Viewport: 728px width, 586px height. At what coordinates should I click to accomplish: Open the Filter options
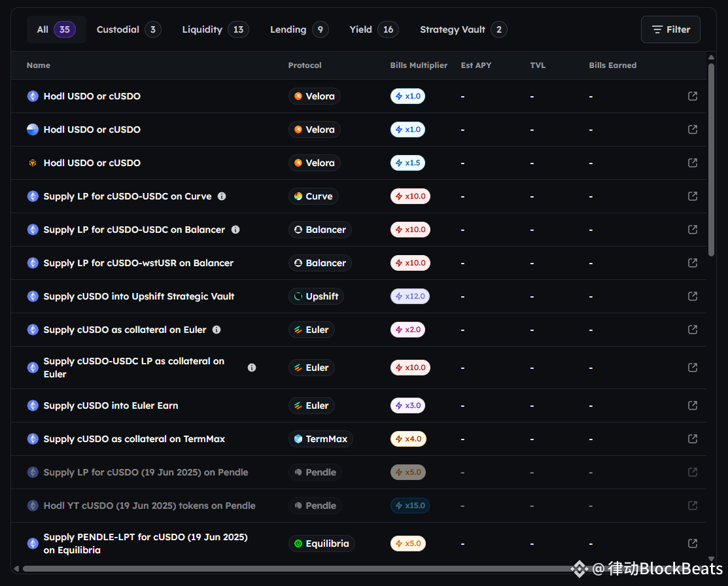670,29
